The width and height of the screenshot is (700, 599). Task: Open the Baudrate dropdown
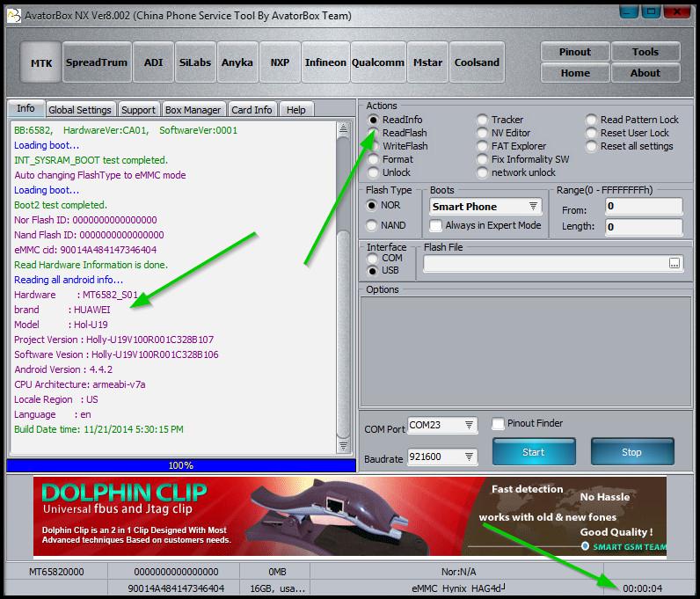(x=442, y=457)
